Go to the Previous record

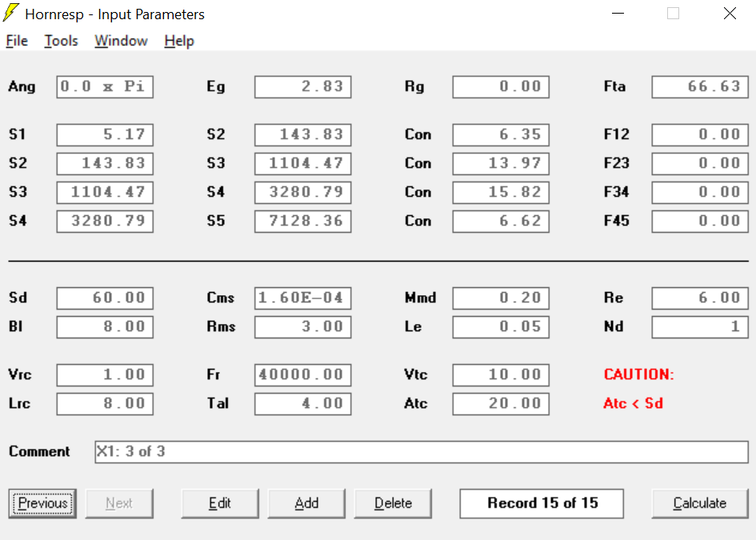pyautogui.click(x=42, y=503)
